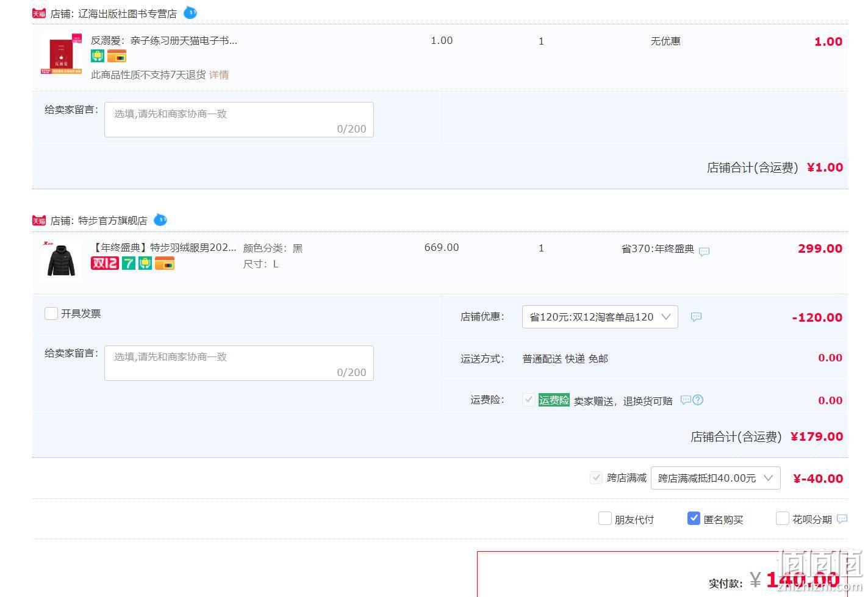
Task: Click the green service badge on the jacket row
Action: (x=145, y=263)
